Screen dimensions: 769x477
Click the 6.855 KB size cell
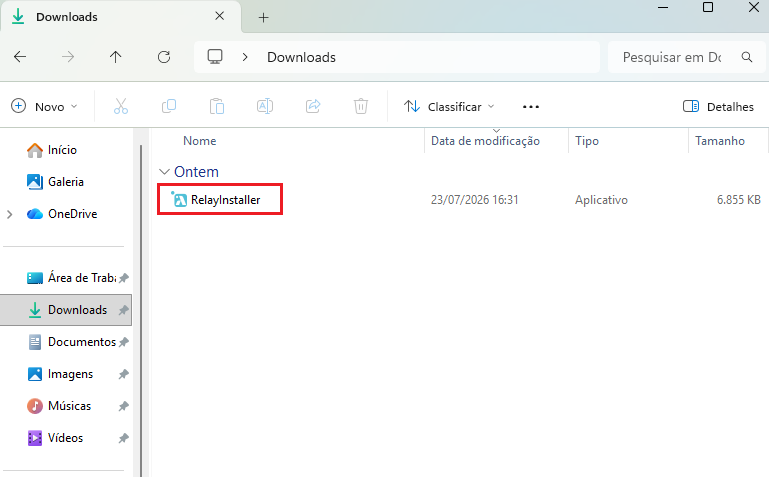click(738, 200)
